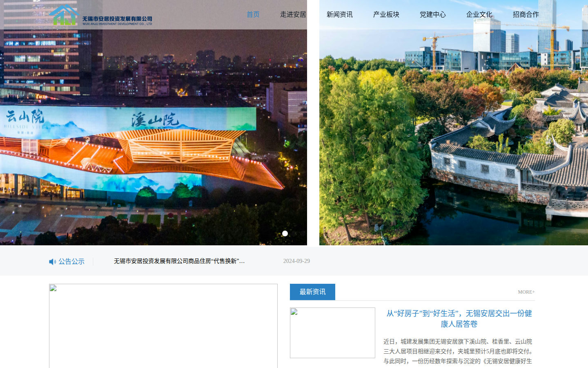The height and width of the screenshot is (368, 588).
Task: Open the 代售换新 announcement link
Action: coord(179,261)
